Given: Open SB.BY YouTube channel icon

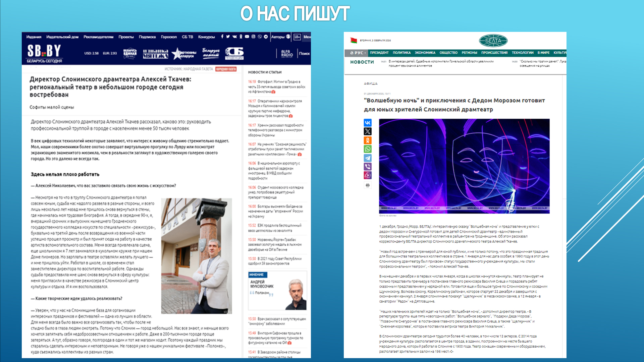Looking at the screenshot, I should pyautogui.click(x=247, y=37).
